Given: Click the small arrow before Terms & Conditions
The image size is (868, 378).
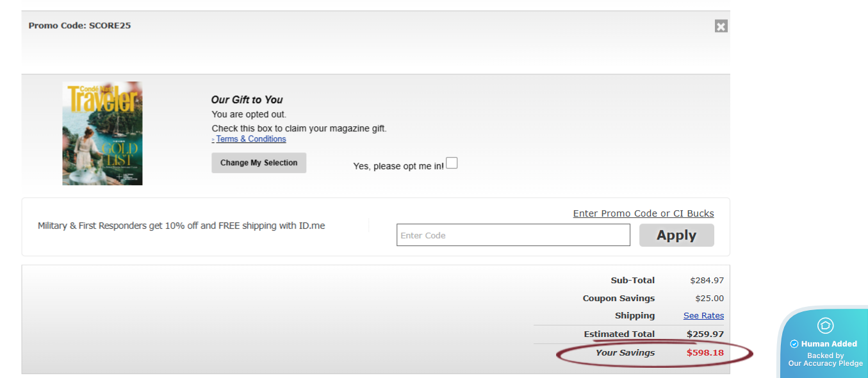Looking at the screenshot, I should [213, 140].
